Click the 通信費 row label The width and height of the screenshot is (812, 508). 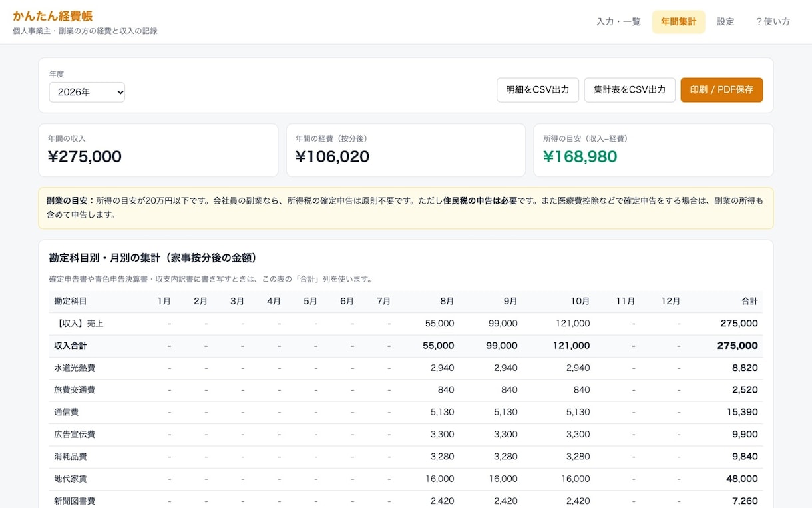[x=67, y=412]
